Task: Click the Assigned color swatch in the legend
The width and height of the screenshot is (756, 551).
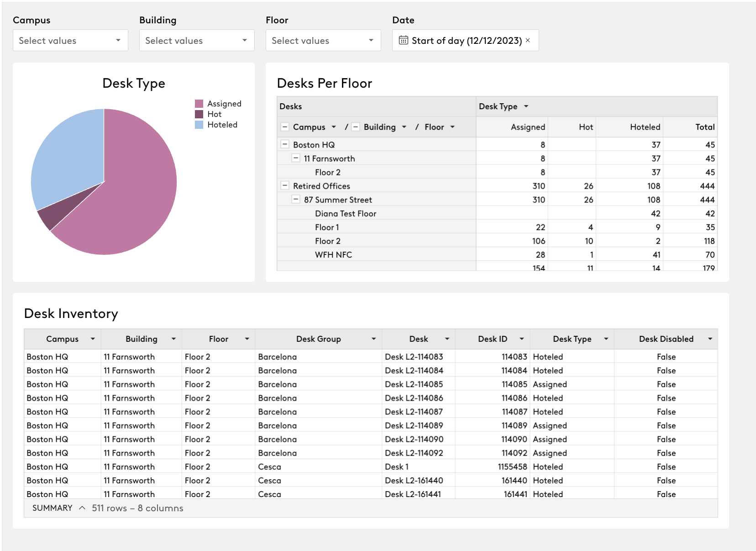Action: coord(199,103)
